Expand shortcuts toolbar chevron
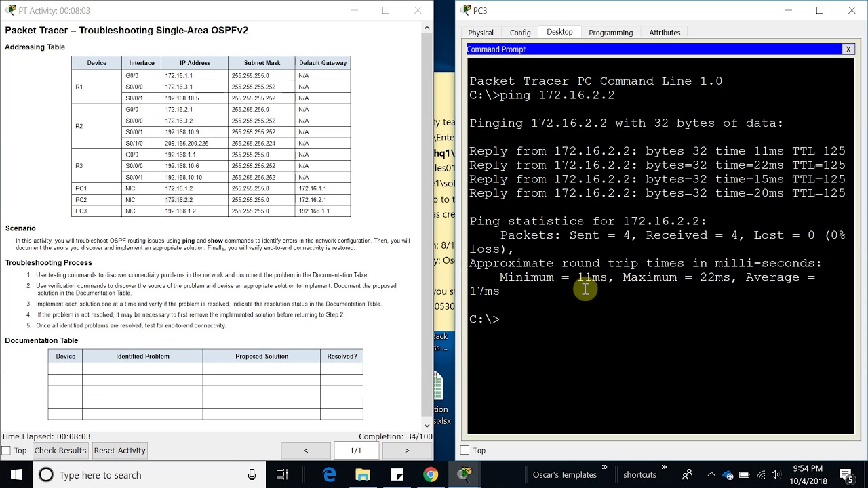The image size is (868, 488). 664,467
